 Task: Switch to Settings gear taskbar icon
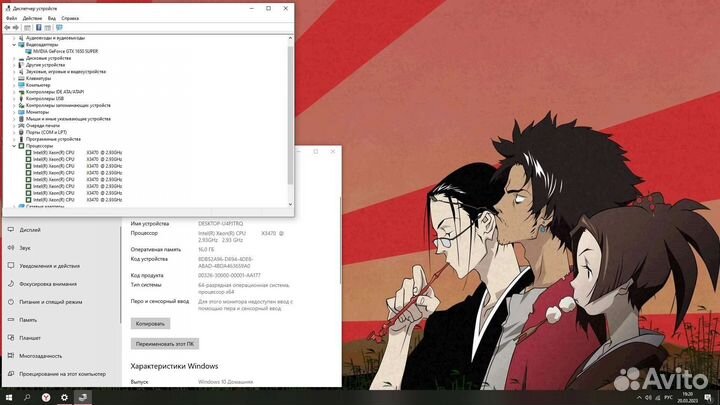tap(64, 397)
